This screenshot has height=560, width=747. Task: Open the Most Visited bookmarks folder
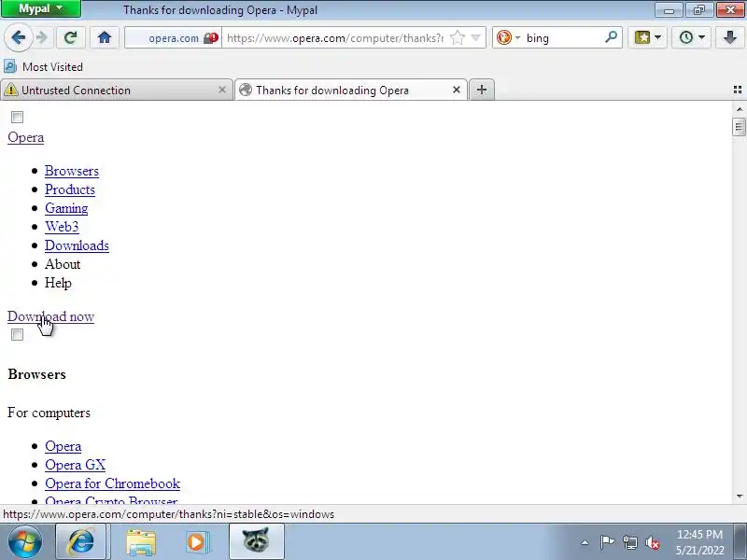pos(43,66)
